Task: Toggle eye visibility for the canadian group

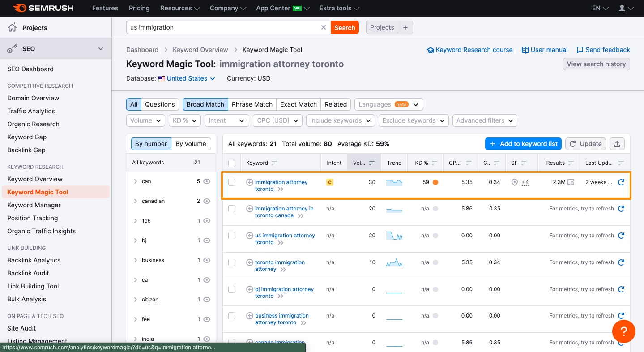Action: (207, 201)
